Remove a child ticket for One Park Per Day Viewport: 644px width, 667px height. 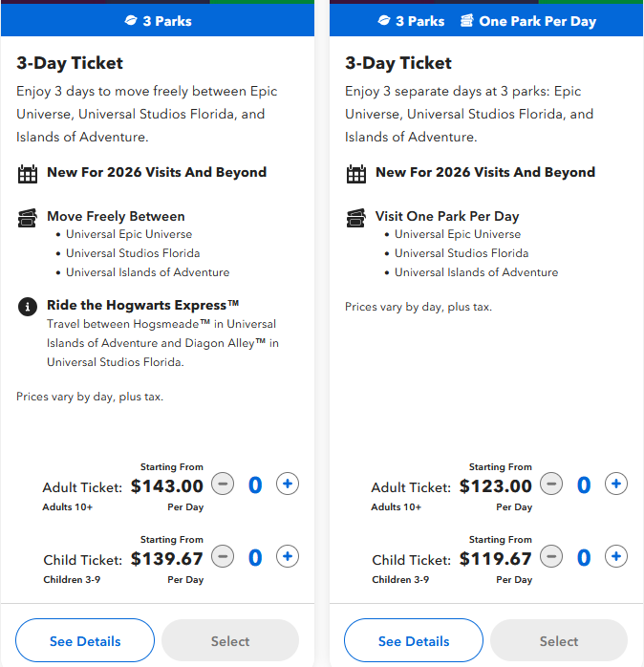[x=551, y=556]
